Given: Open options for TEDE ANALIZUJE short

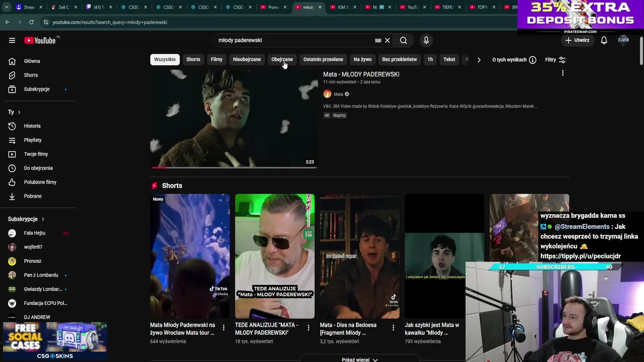Looking at the screenshot, I should click(x=308, y=328).
